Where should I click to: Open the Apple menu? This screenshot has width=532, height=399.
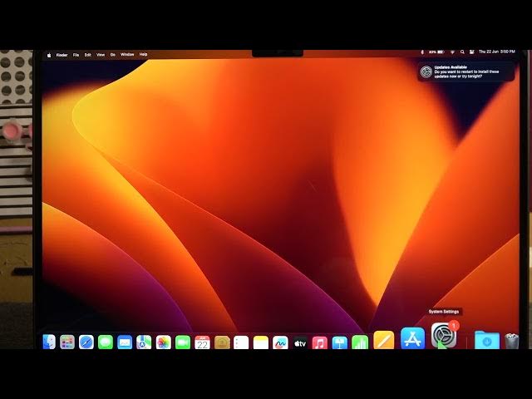49,55
